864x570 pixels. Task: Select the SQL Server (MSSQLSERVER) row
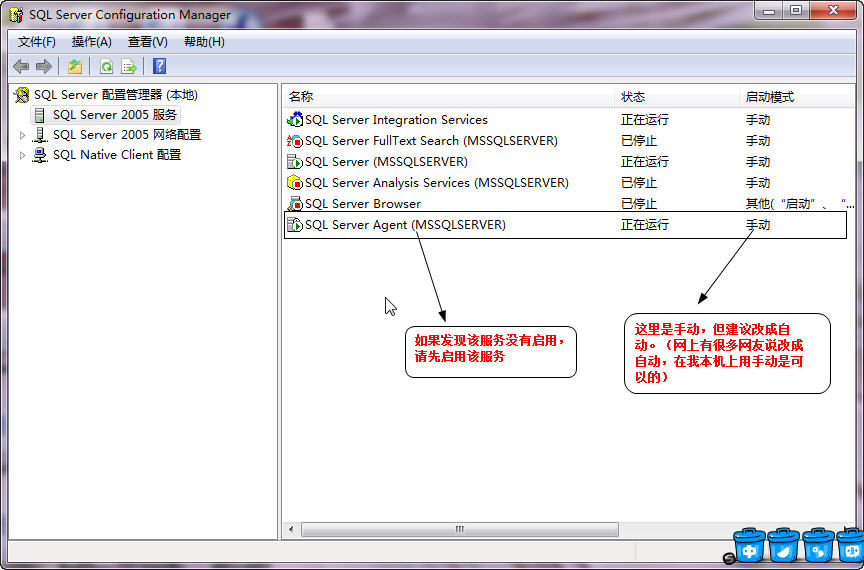569,162
